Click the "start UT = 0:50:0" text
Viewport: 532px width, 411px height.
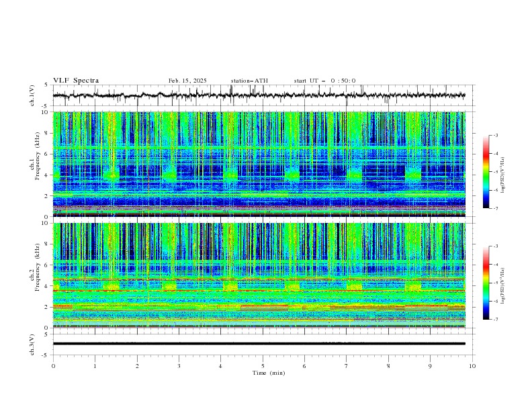tap(324, 81)
